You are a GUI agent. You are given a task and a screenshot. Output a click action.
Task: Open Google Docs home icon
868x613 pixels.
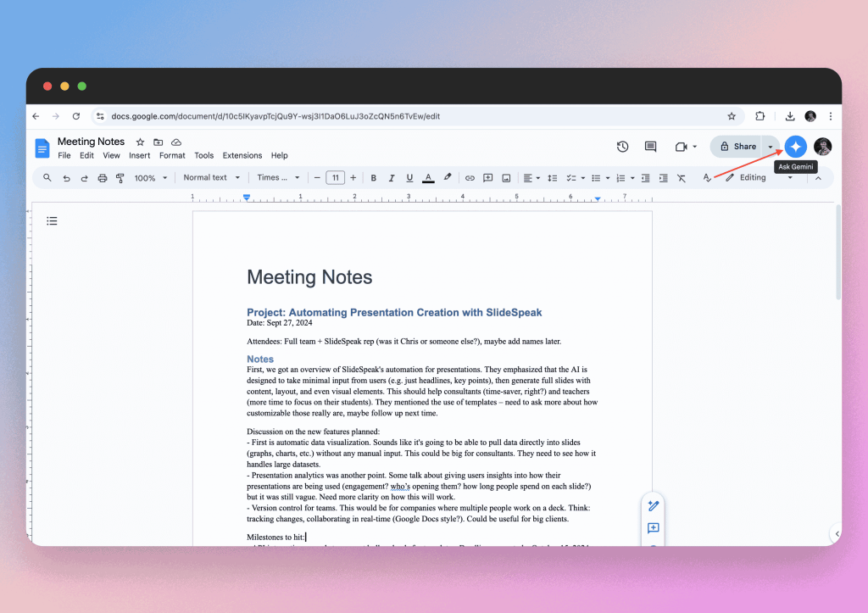click(42, 148)
